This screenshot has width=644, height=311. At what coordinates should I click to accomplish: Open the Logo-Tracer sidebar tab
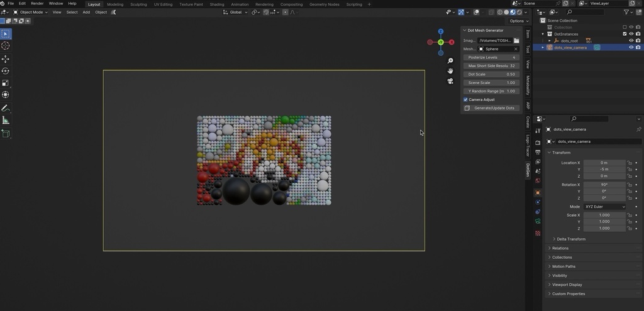click(x=528, y=145)
